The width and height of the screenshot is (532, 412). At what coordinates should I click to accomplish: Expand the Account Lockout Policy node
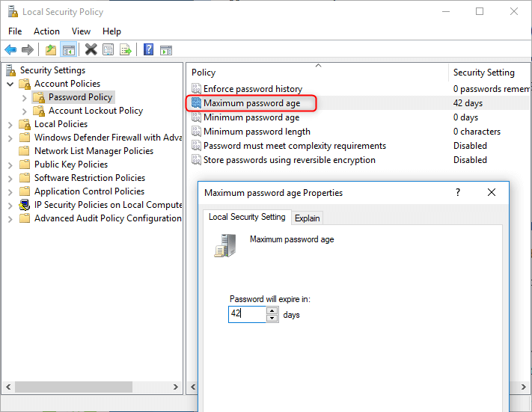pyautogui.click(x=25, y=111)
